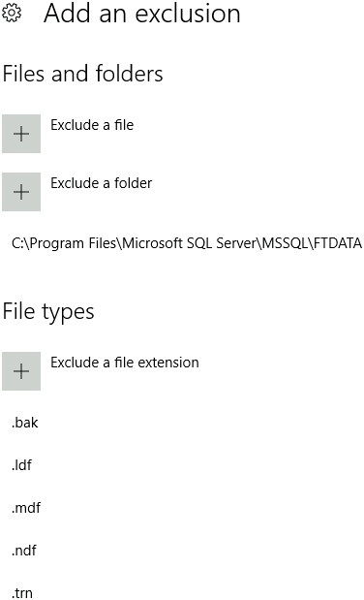Click the 'Add an exclusion' page title
364x600 pixels.
click(142, 13)
